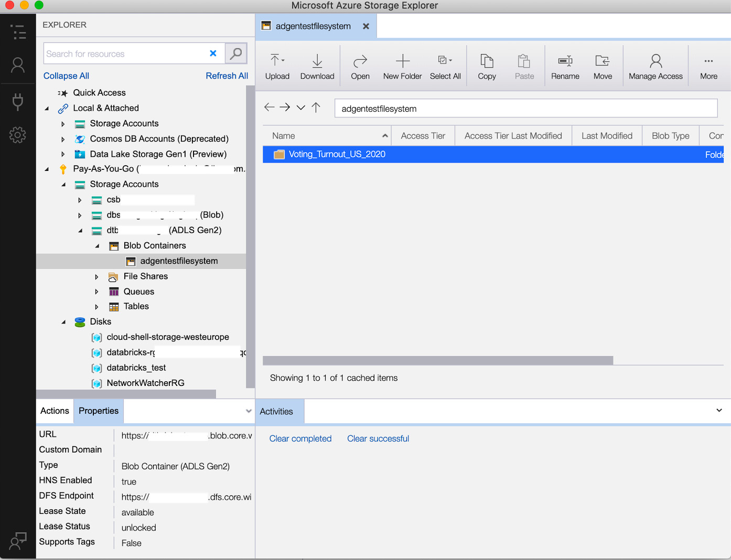
Task: Navigate up one level with up arrow
Action: click(x=316, y=107)
